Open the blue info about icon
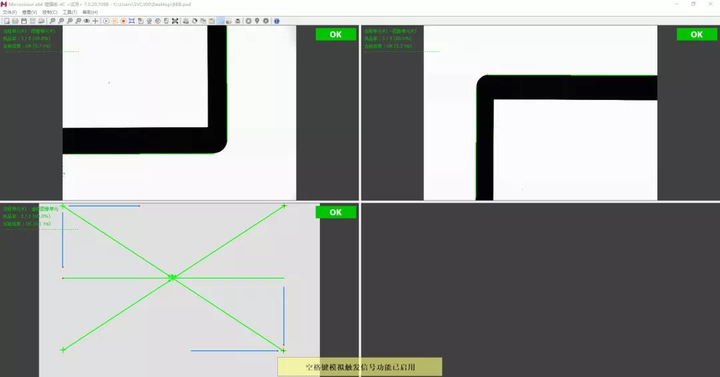 click(276, 21)
